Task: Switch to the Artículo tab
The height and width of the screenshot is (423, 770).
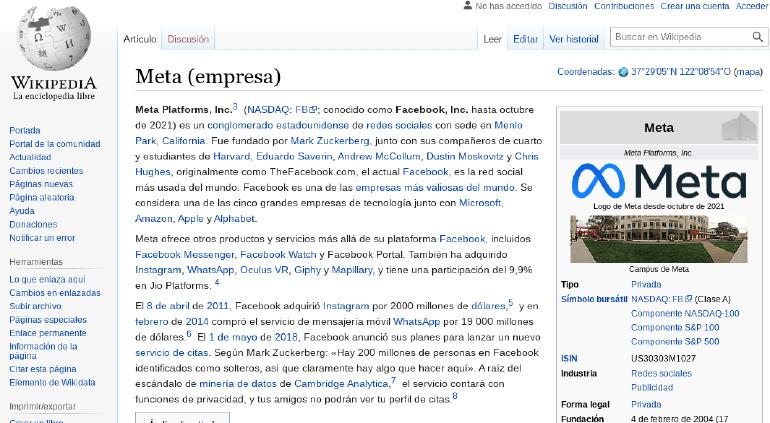Action: tap(140, 39)
